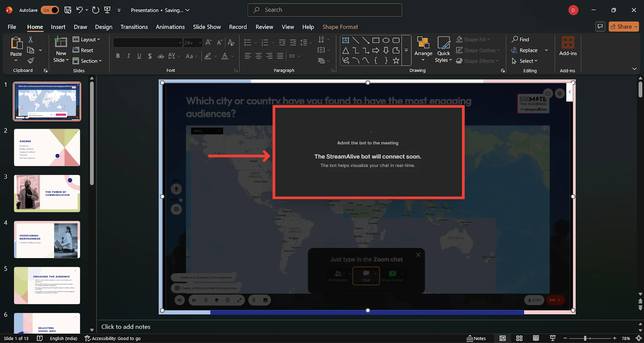Open the font name combo box
This screenshot has width=644, height=343.
148,43
